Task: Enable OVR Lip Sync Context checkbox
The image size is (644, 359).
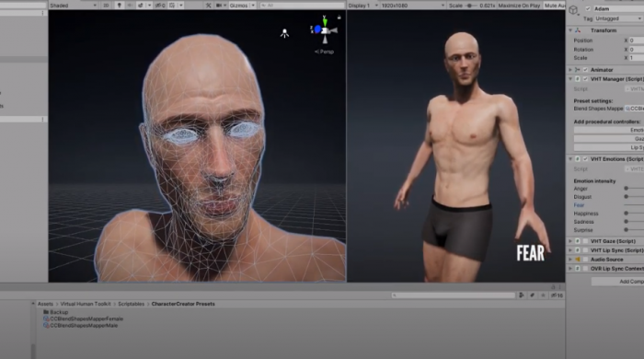Action: (x=585, y=269)
